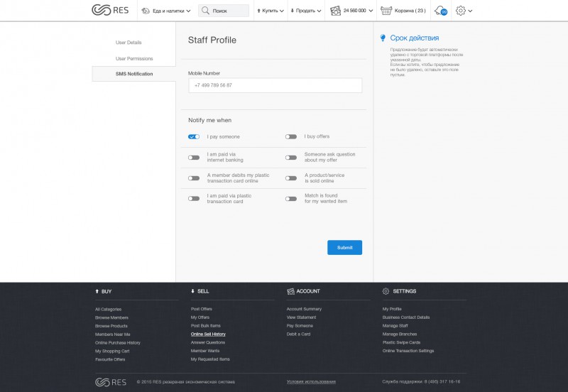Open Browse Members footer link
The height and width of the screenshot is (392, 568).
111,317
